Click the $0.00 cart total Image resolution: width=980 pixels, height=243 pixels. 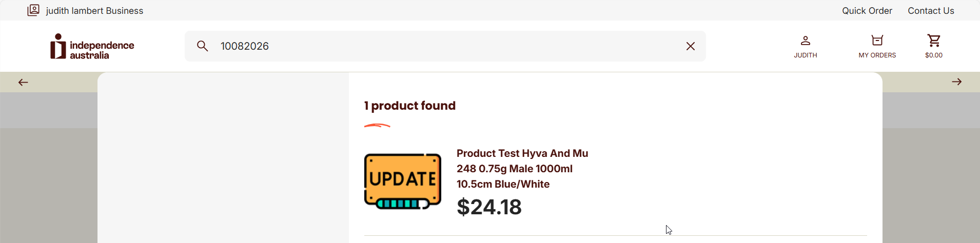pyautogui.click(x=934, y=55)
